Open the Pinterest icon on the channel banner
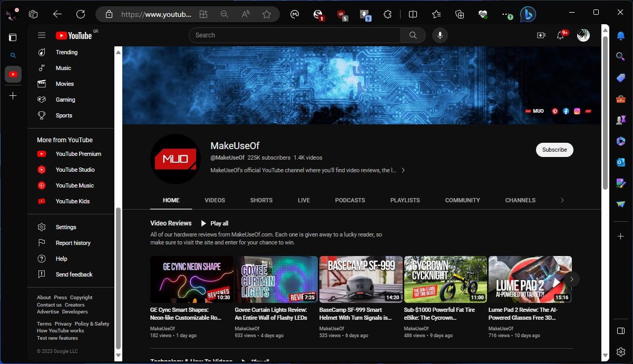 [x=554, y=111]
